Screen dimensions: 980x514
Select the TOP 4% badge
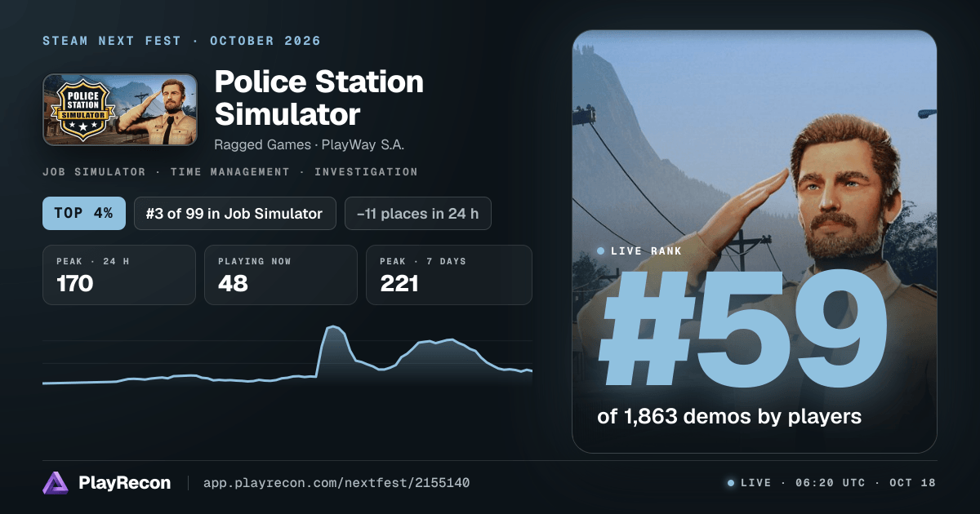84,214
